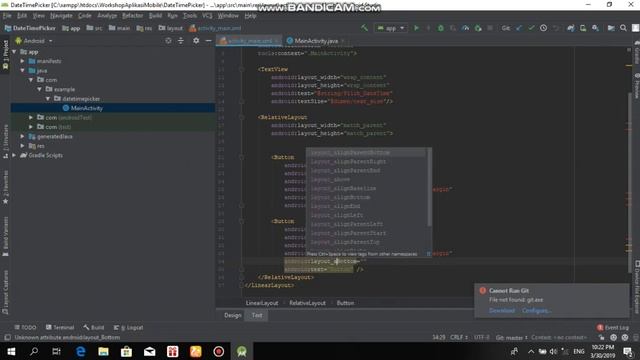
Task: Click the Build tool window button
Action: pyautogui.click(x=93, y=327)
